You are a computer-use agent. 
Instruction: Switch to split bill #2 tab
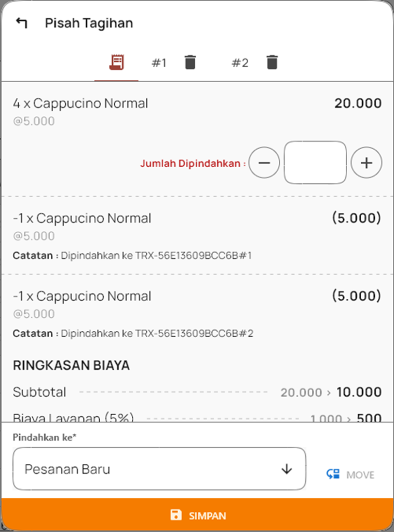coord(240,63)
